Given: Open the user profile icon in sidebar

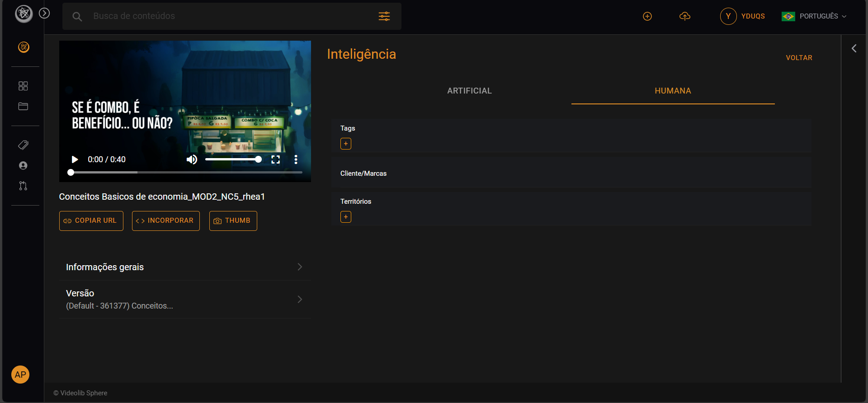Looking at the screenshot, I should point(23,166).
